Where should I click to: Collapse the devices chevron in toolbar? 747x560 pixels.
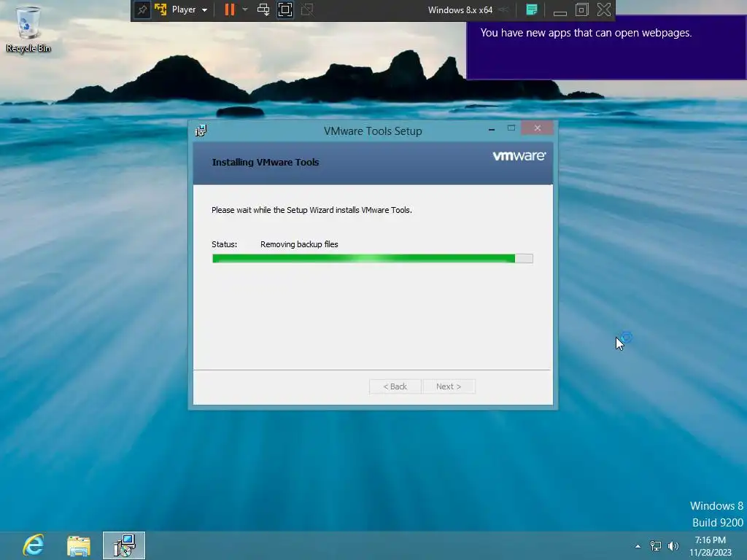(x=503, y=9)
